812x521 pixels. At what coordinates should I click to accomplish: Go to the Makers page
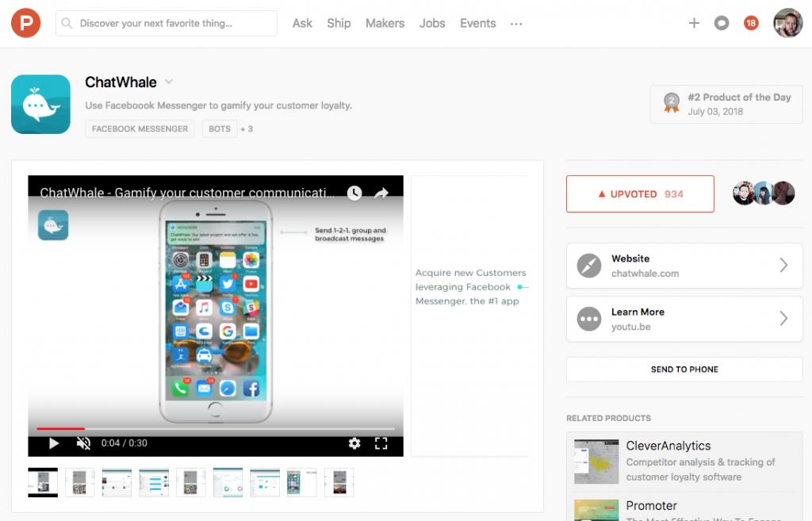click(x=385, y=23)
